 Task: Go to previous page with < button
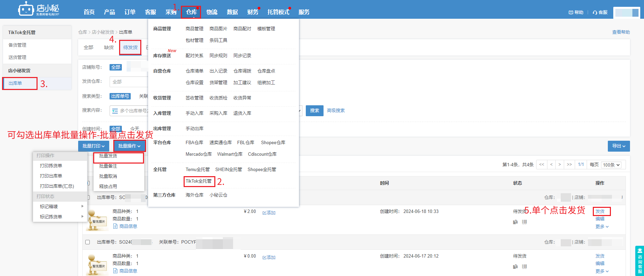(x=551, y=165)
